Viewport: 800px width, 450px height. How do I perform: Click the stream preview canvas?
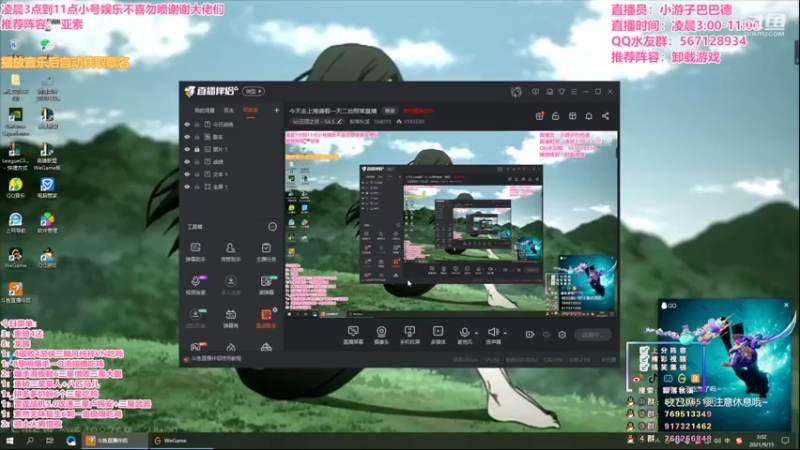[x=451, y=224]
